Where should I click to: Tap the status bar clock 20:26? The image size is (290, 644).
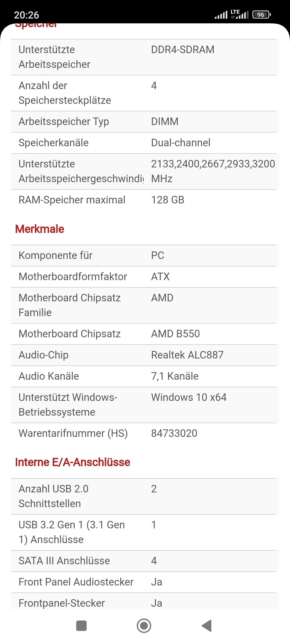point(27,15)
